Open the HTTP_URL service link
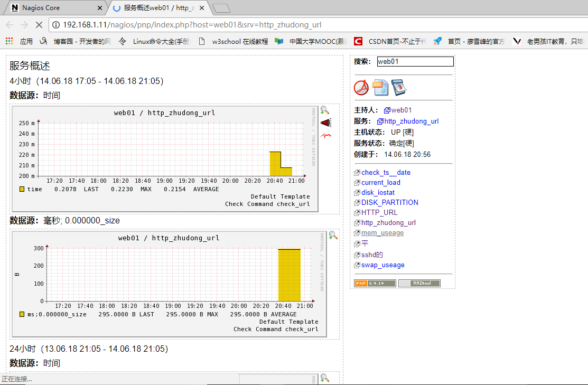Screen dimensions: 588x385 point(379,212)
